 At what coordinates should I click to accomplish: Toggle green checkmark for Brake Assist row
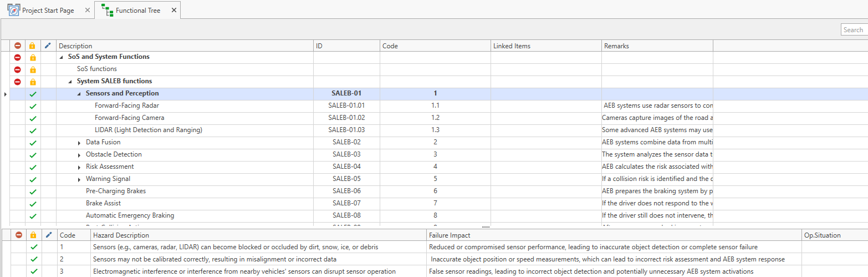(33, 204)
